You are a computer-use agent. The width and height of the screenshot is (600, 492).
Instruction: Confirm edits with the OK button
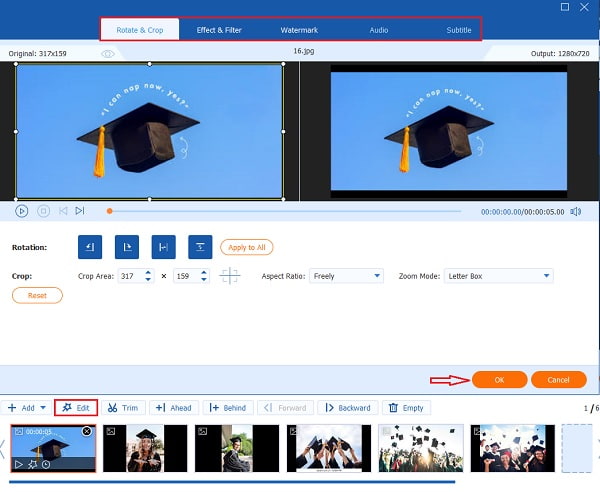click(499, 380)
